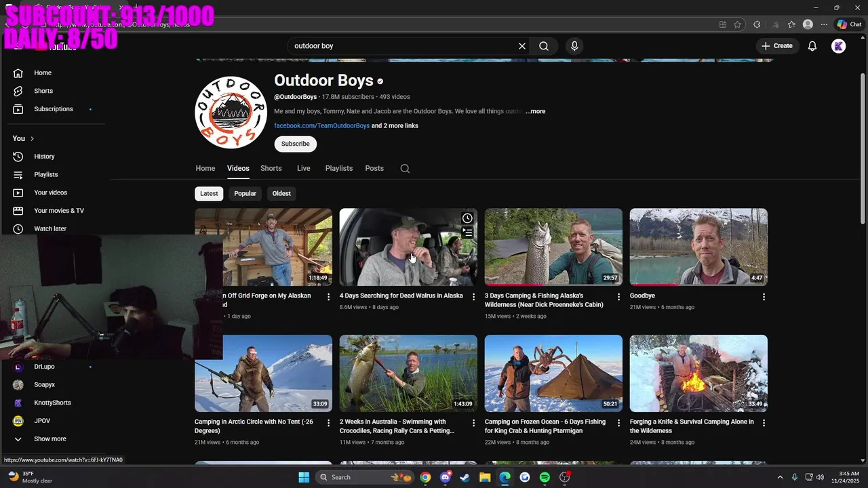
Task: Open Google Chrome from the taskbar
Action: click(425, 477)
